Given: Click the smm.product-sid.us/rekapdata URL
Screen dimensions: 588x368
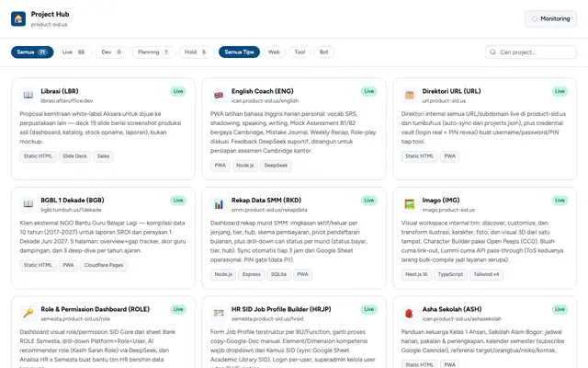Looking at the screenshot, I should point(269,210).
